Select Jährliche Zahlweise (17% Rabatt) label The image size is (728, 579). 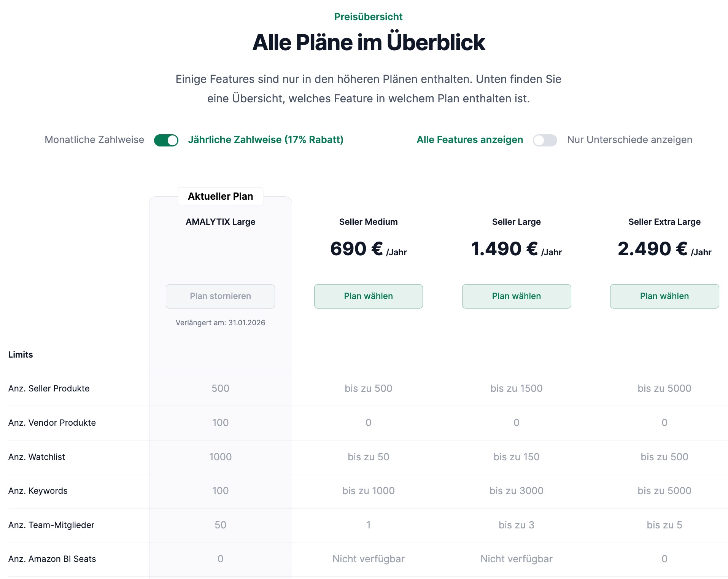[x=265, y=140]
